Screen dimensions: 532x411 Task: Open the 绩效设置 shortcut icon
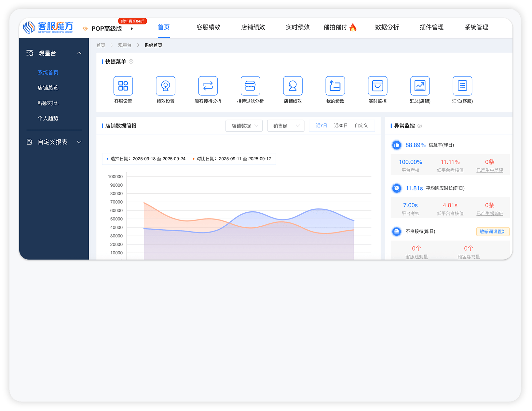click(165, 86)
